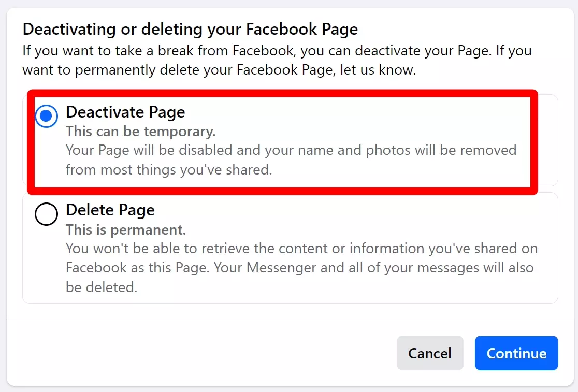The width and height of the screenshot is (578, 392).
Task: Click the Delete Page option card
Action: (x=290, y=248)
